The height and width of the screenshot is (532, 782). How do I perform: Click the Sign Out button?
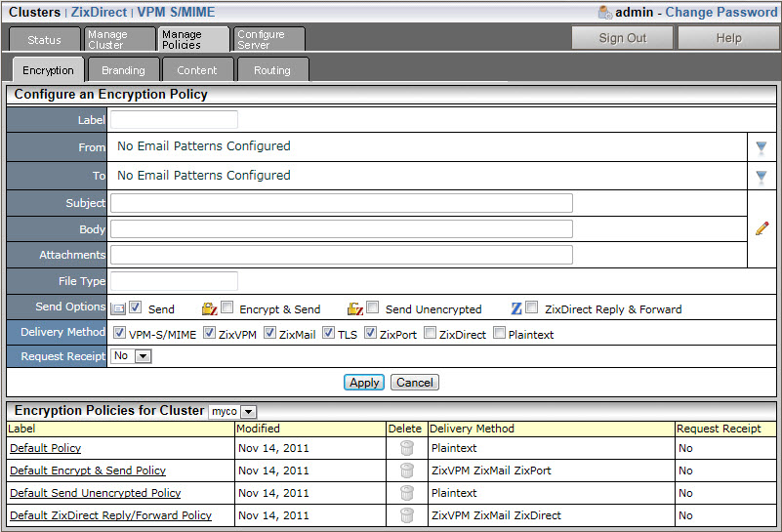(623, 38)
